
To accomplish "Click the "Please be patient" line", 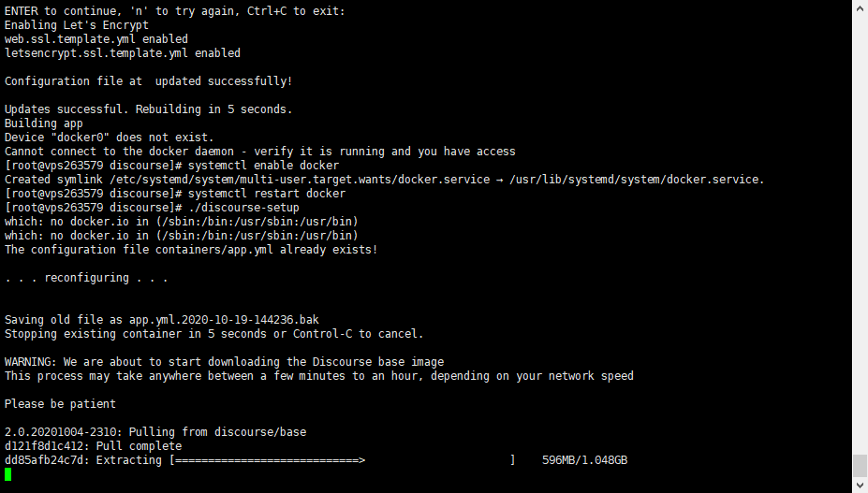I will point(61,404).
